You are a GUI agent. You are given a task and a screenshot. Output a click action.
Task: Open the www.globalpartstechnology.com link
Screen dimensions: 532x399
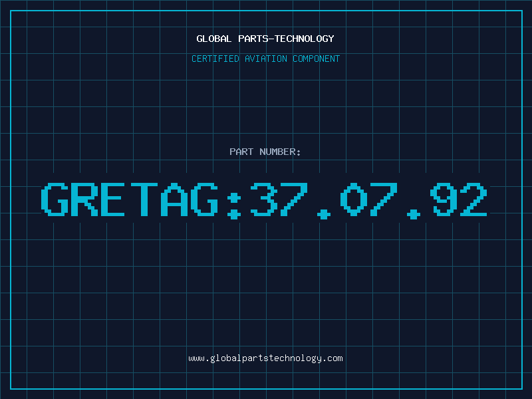pos(265,358)
